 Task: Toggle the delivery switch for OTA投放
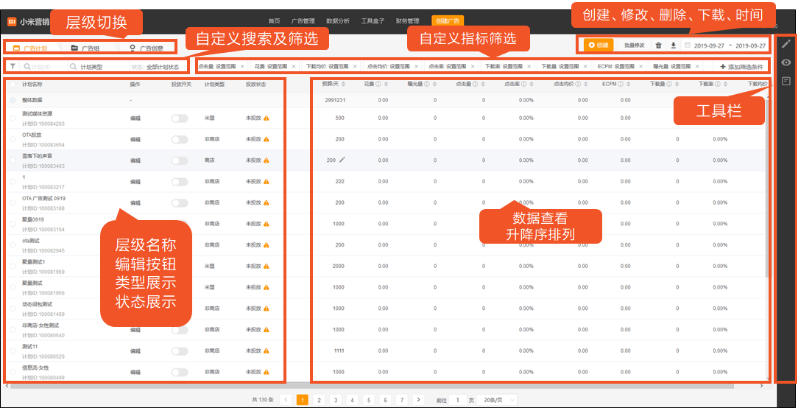179,139
